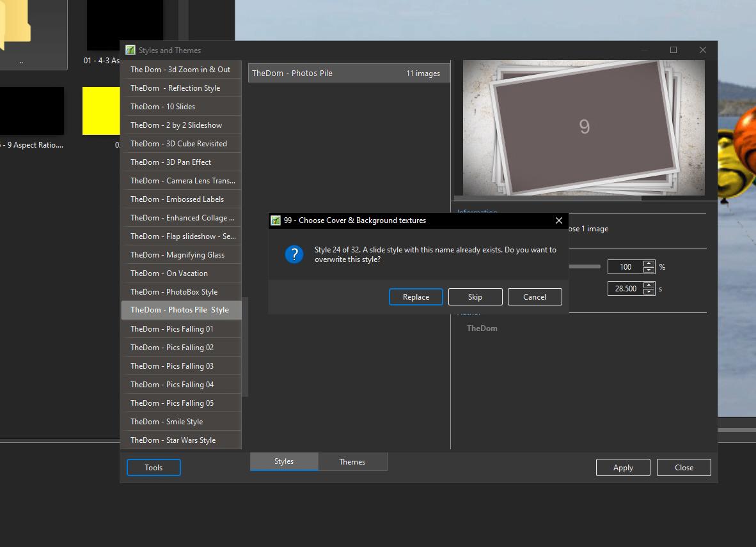Open the Tools menu button
This screenshot has width=756, height=547.
coord(154,468)
